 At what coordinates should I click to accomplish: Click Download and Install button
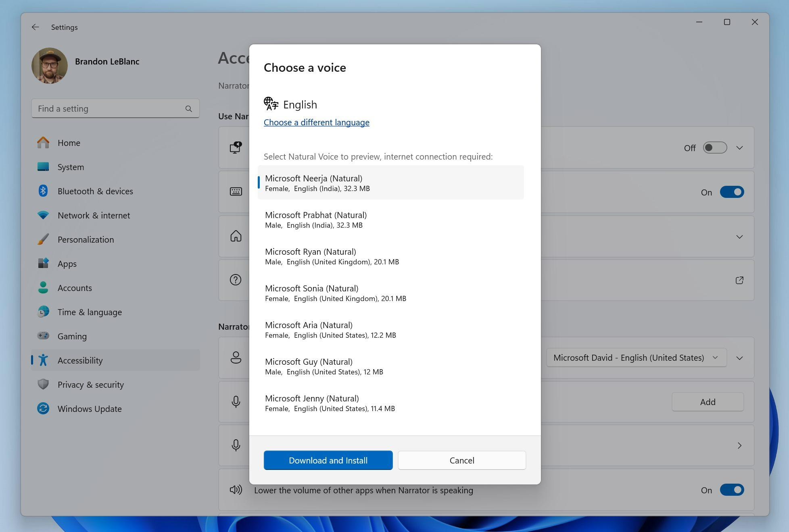click(x=328, y=459)
